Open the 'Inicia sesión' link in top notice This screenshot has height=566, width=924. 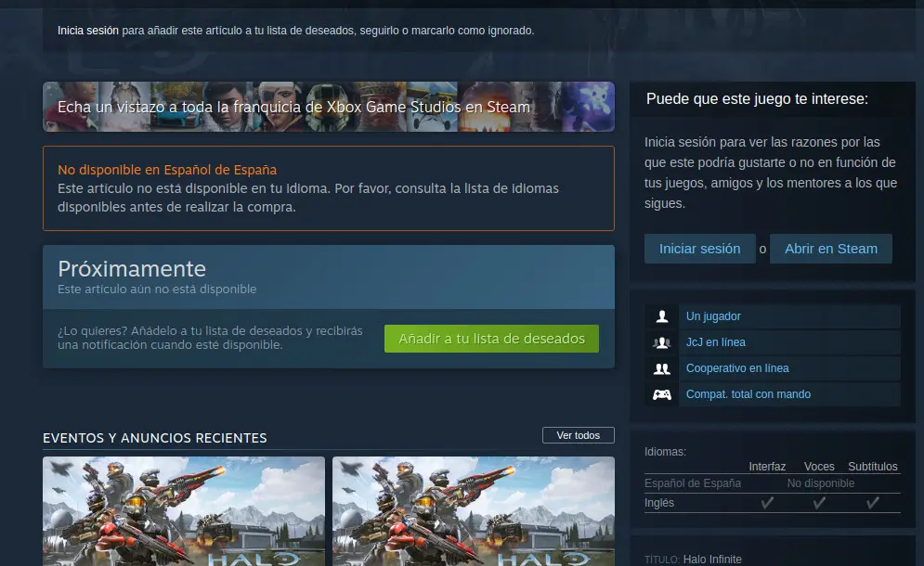(x=88, y=31)
